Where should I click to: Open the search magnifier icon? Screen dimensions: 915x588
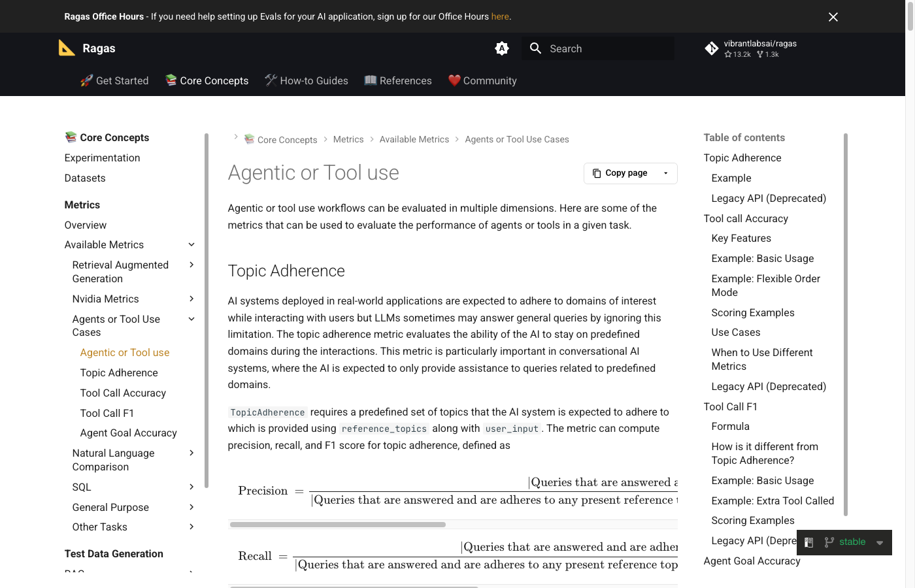(x=535, y=48)
